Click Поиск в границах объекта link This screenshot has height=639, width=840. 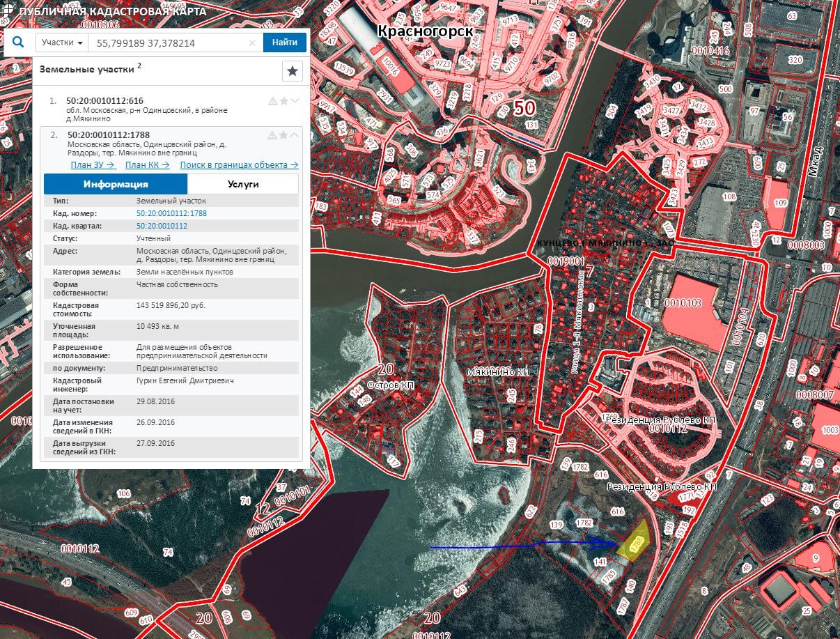coord(239,165)
